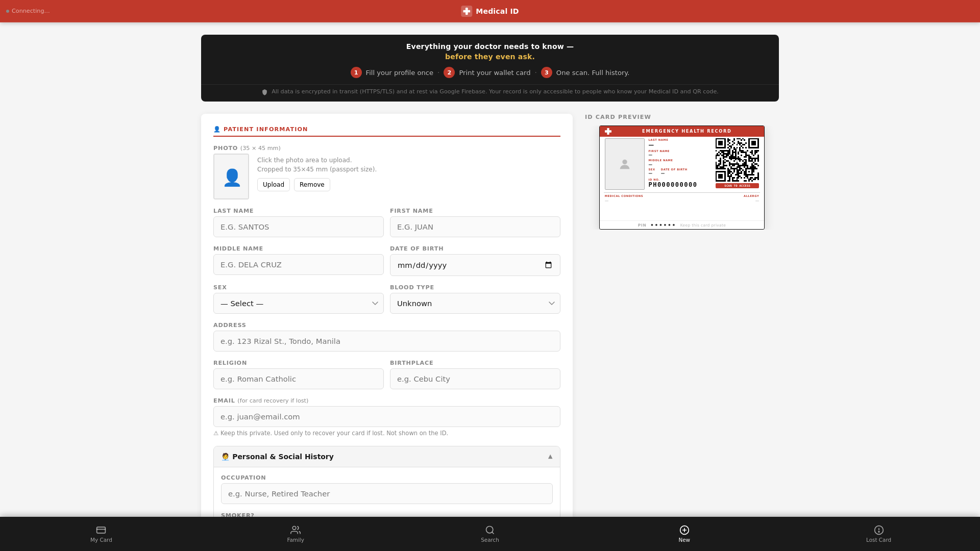Click the 'One scan. Full history.' step text
Screen dimensions: 980x551
[593, 72]
